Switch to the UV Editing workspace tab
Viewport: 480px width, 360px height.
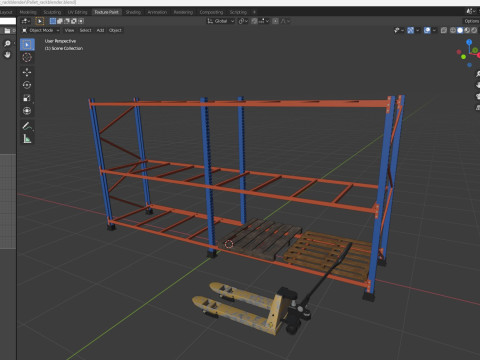[x=77, y=12]
